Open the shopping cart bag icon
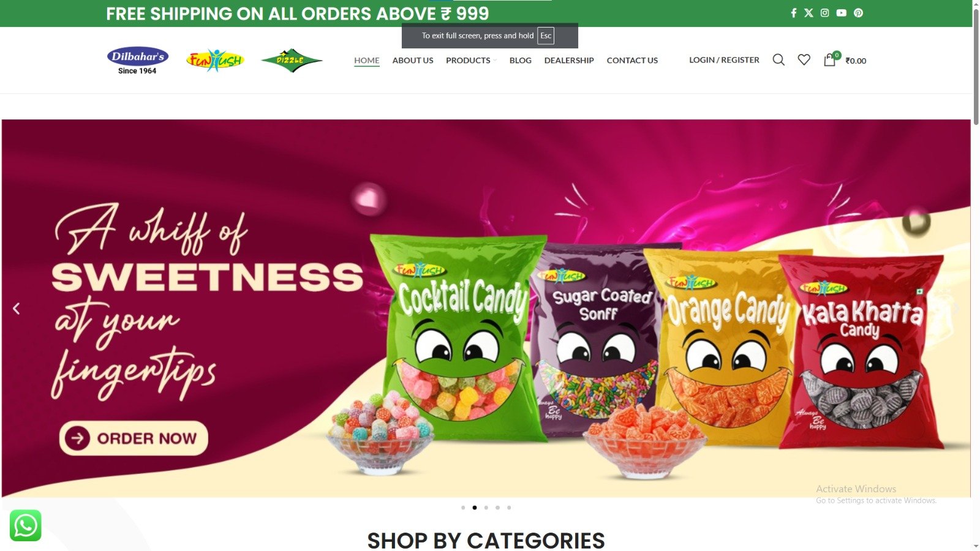The height and width of the screenshot is (551, 980). (x=829, y=60)
